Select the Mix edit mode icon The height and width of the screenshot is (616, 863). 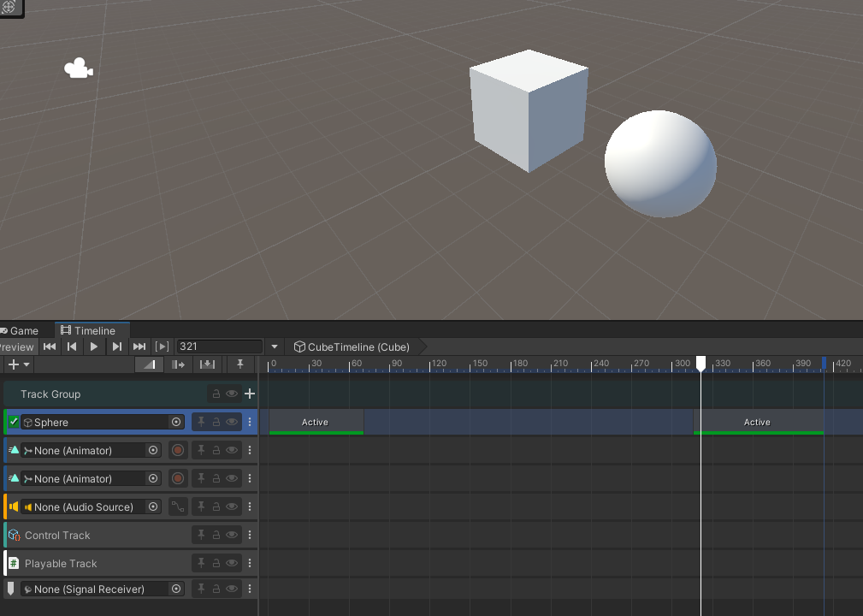[150, 364]
